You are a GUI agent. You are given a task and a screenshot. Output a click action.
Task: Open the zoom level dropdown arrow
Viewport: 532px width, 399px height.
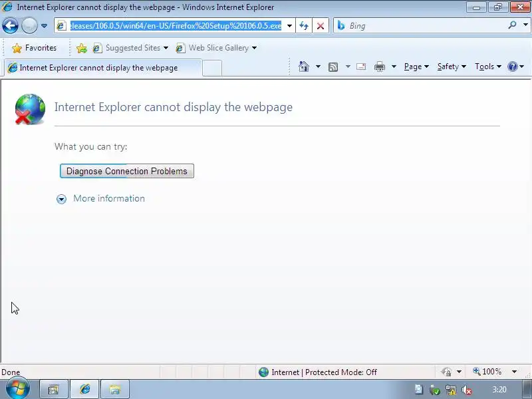point(514,372)
